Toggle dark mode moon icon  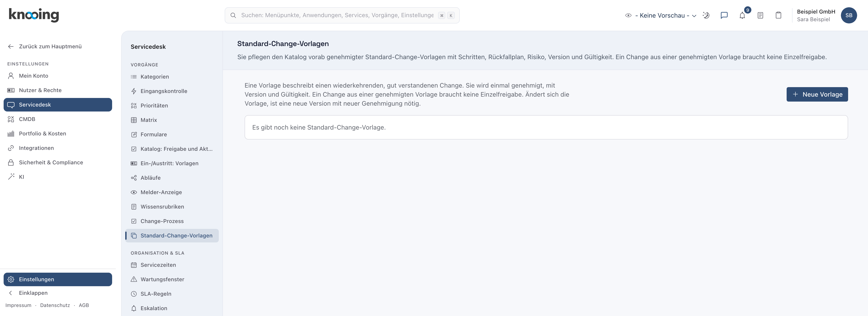[x=706, y=16]
